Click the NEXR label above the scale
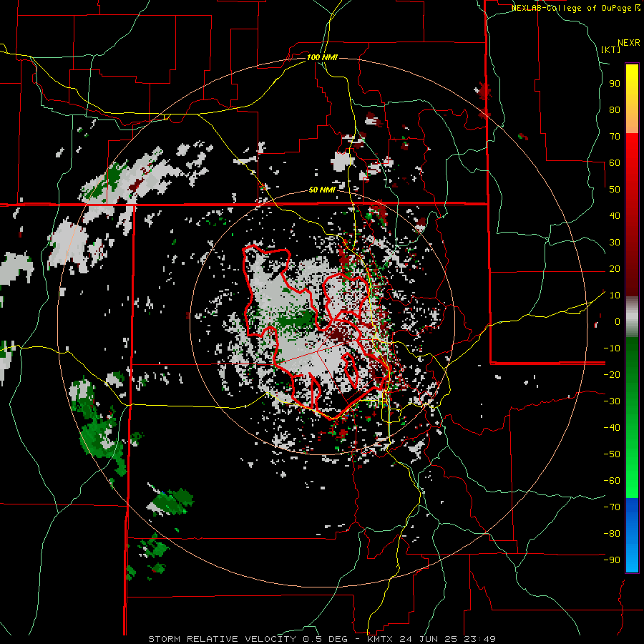 point(629,43)
